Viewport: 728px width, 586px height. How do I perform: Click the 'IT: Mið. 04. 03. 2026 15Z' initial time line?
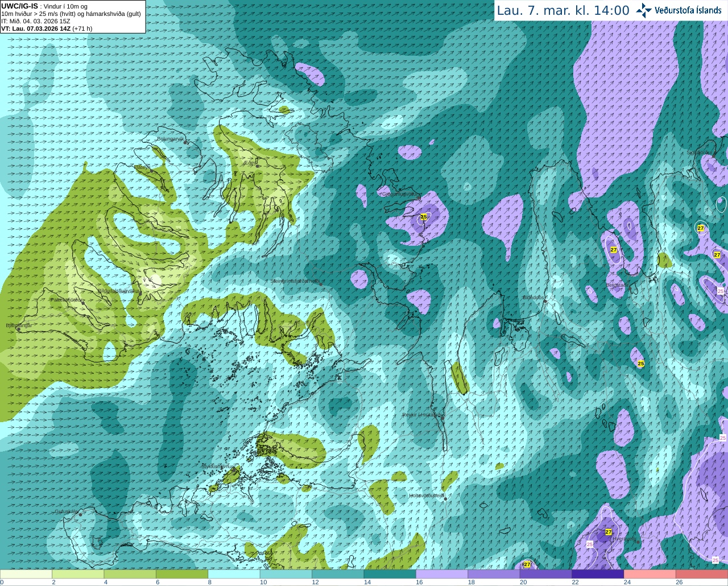tap(36, 21)
